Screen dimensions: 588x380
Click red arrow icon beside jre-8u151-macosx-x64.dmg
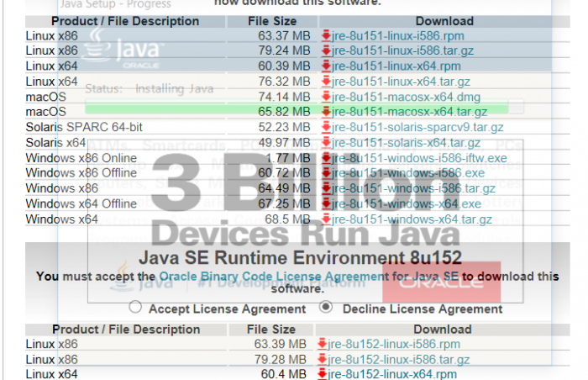click(326, 97)
